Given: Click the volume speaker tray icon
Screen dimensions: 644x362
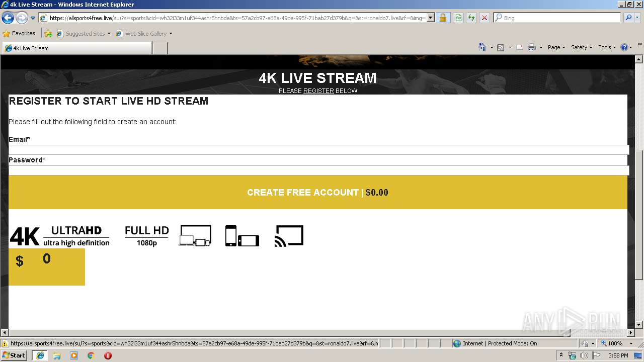Looking at the screenshot, I should click(584, 355).
